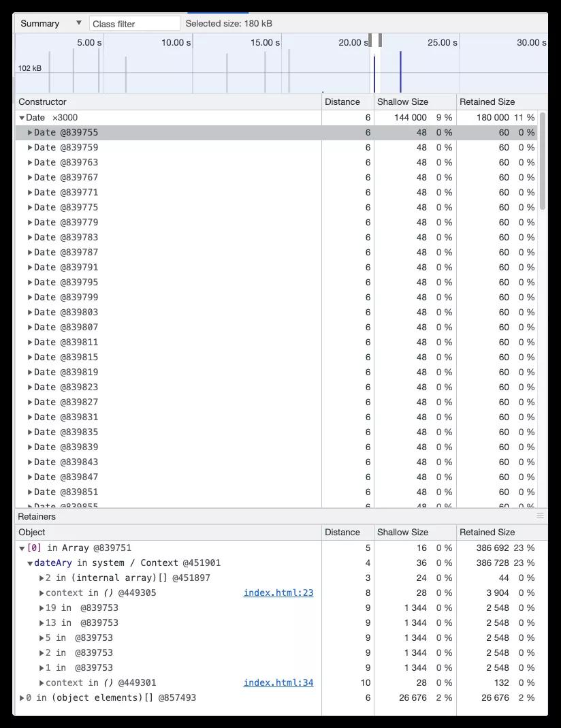Open the Summary view dropdown
Viewport: 561px width, 728px height.
(x=50, y=23)
